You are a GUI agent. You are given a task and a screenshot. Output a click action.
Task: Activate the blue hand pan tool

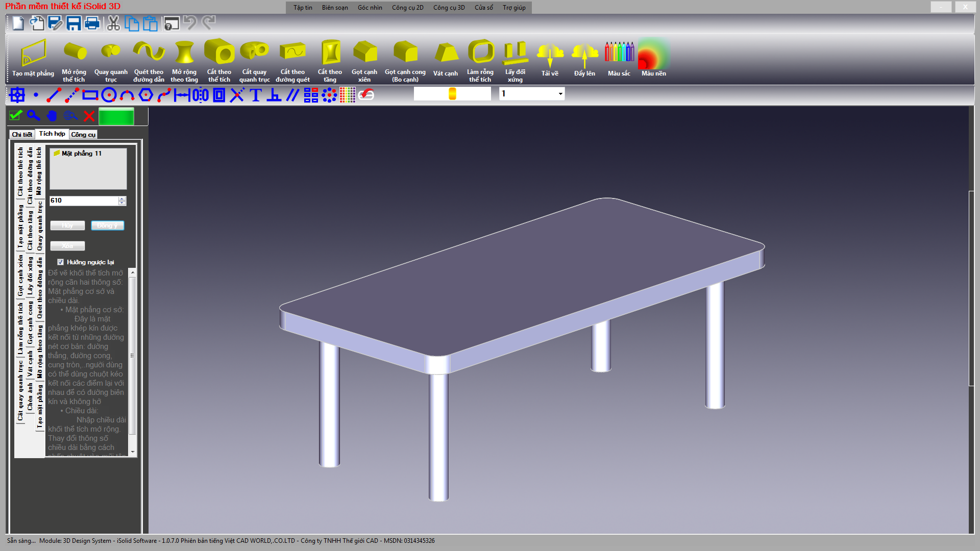[x=52, y=116]
